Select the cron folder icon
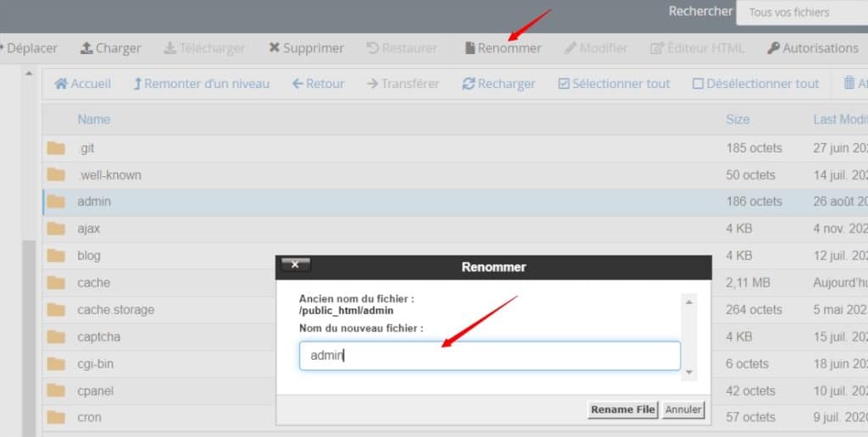The height and width of the screenshot is (437, 868). pyautogui.click(x=56, y=417)
